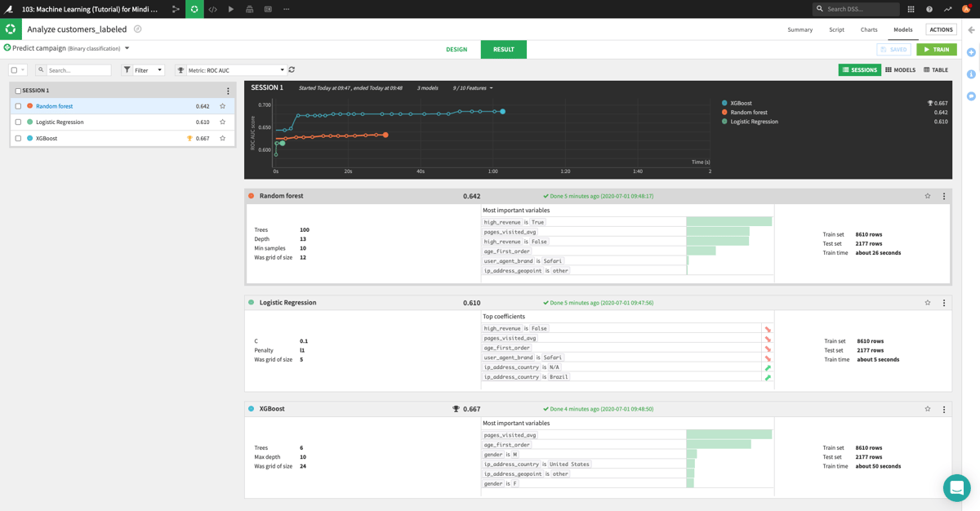Open code notebooks via the </> icon
This screenshot has height=511, width=980.
(212, 9)
